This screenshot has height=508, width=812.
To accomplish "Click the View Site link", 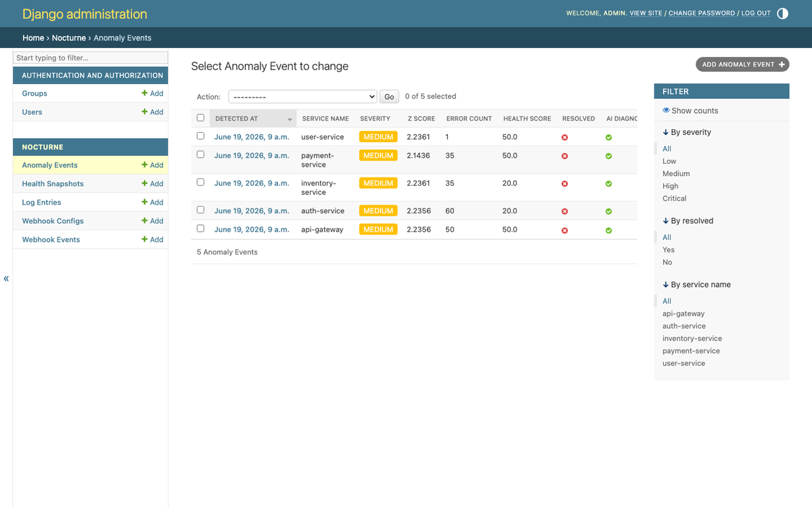I will pyautogui.click(x=646, y=13).
